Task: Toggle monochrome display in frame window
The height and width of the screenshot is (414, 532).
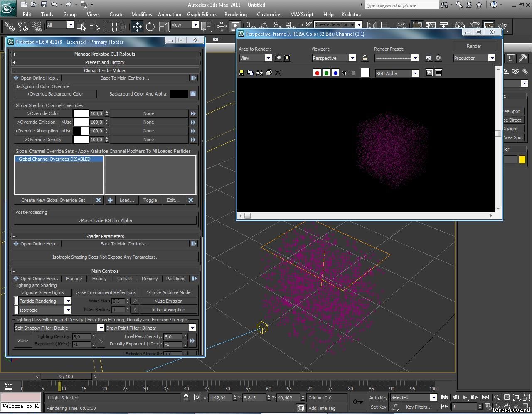Action: point(353,73)
